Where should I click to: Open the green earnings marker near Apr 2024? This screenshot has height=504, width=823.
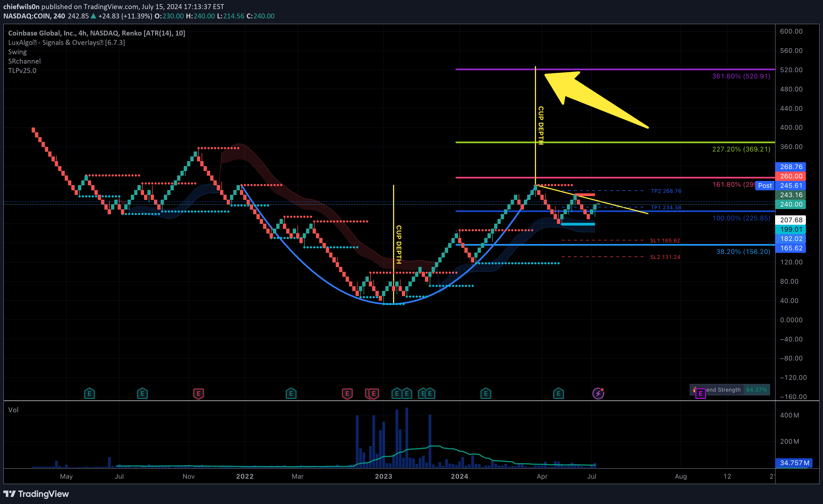(x=558, y=394)
